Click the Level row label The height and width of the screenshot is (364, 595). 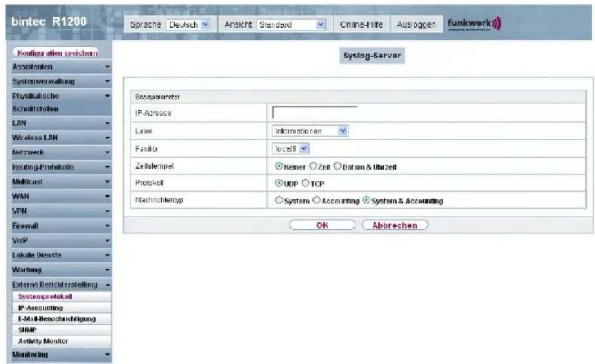click(144, 131)
